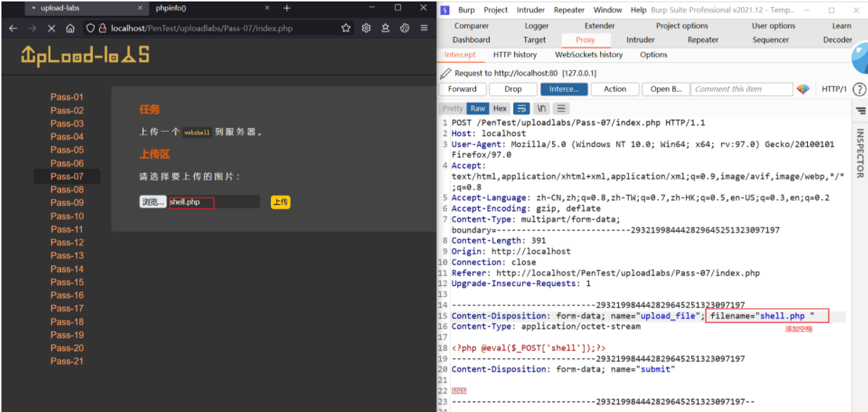Screen dimensions: 868x412
Task: Switch to Pretty view of request
Action: [452, 109]
